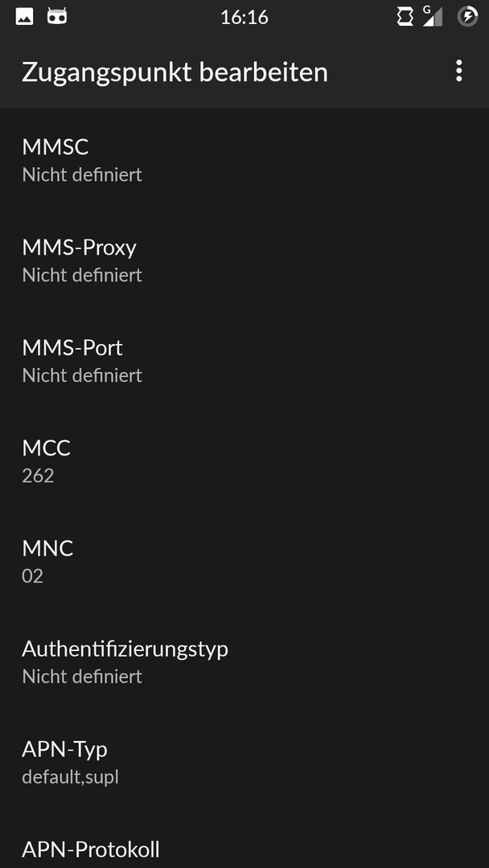Edit the APN-Typ setting
This screenshot has height=868, width=489.
point(244,762)
